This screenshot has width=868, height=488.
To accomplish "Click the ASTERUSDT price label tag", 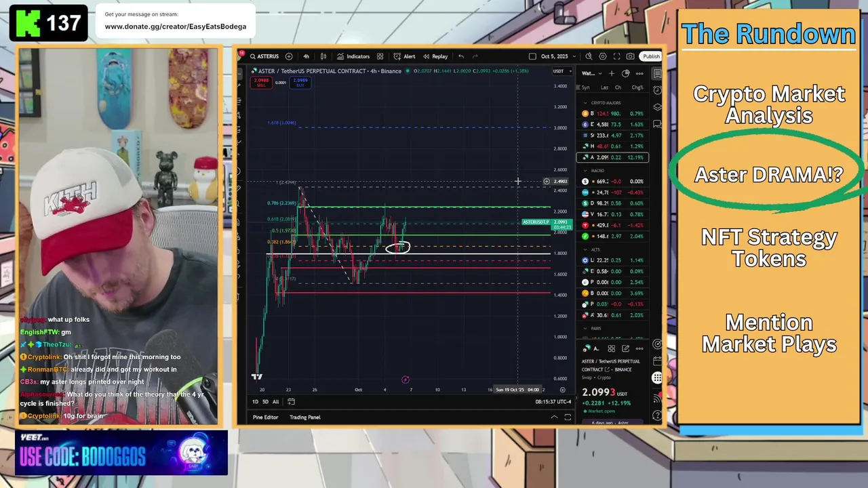I will click(536, 222).
